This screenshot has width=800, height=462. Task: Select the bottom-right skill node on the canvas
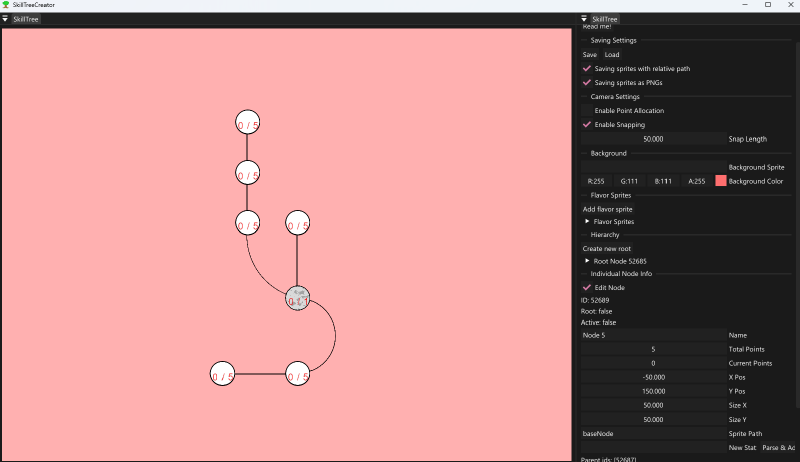(x=298, y=374)
